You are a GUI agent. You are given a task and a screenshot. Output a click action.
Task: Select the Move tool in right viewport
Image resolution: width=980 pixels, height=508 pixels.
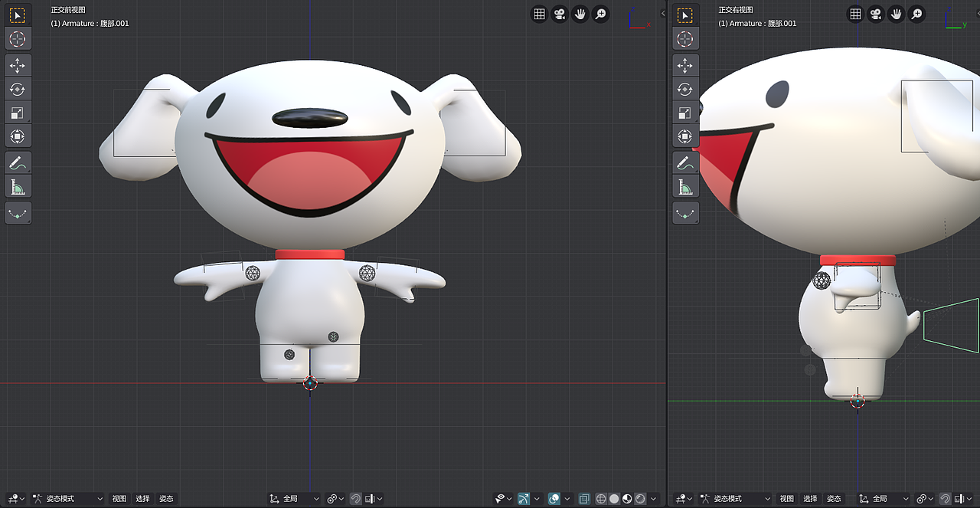coord(685,65)
